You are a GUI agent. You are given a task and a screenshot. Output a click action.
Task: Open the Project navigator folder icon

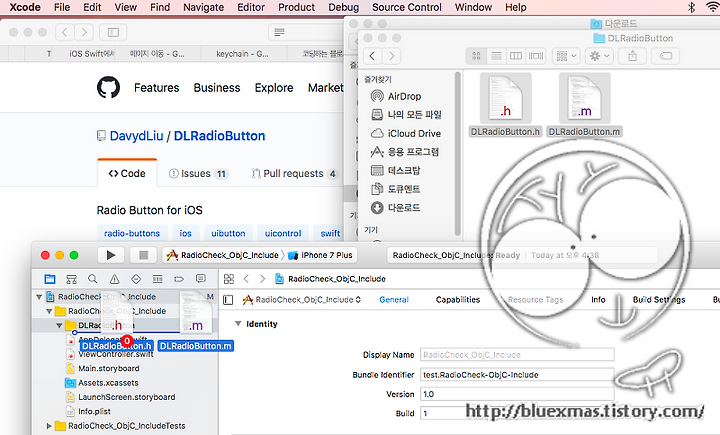(50, 279)
